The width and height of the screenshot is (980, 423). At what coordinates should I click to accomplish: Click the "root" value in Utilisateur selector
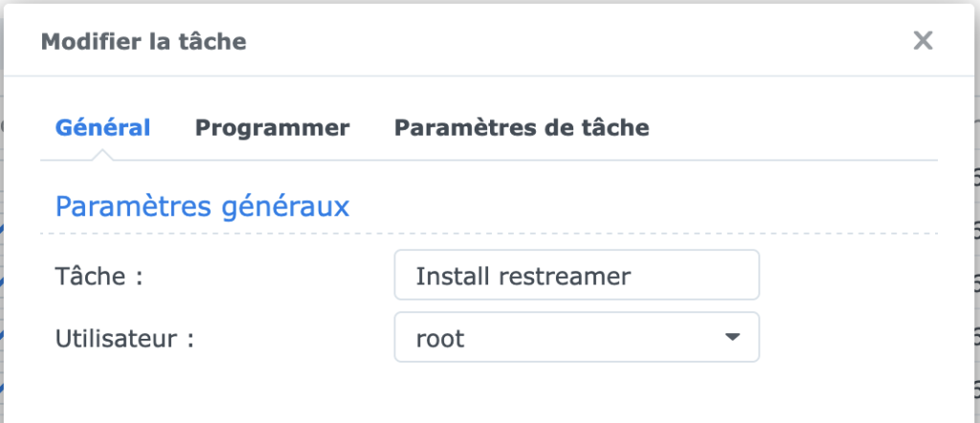[440, 338]
